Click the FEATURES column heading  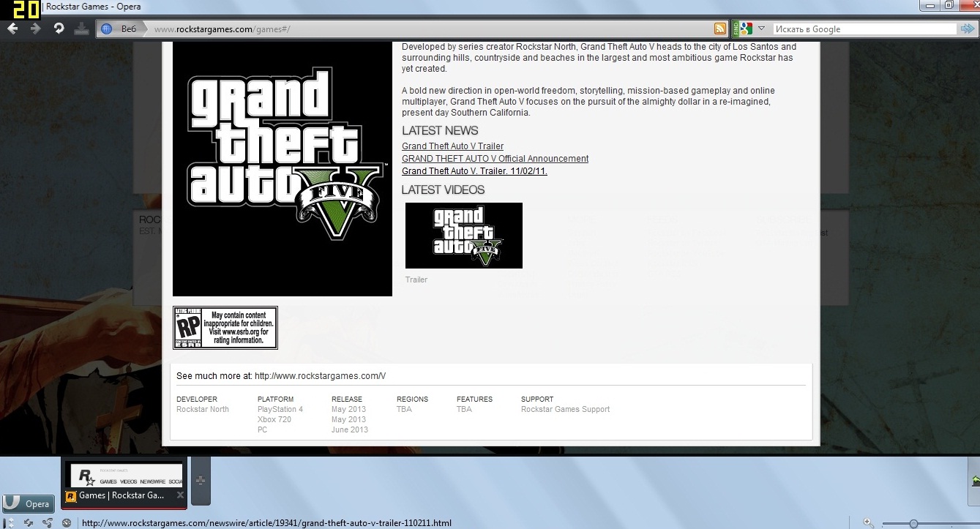pos(475,399)
